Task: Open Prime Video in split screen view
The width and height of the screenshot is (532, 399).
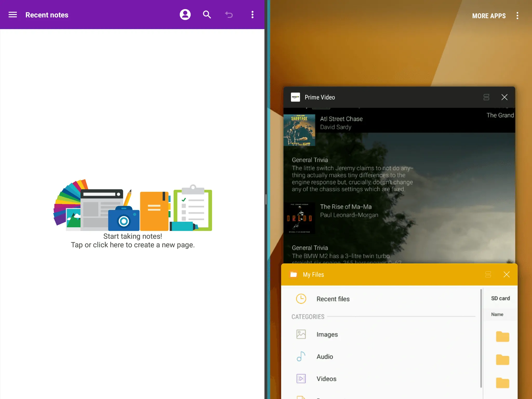Action: 486,97
